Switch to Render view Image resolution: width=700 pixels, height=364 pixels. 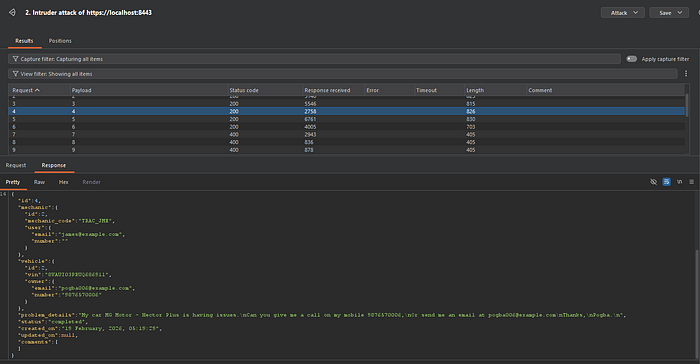(x=92, y=182)
